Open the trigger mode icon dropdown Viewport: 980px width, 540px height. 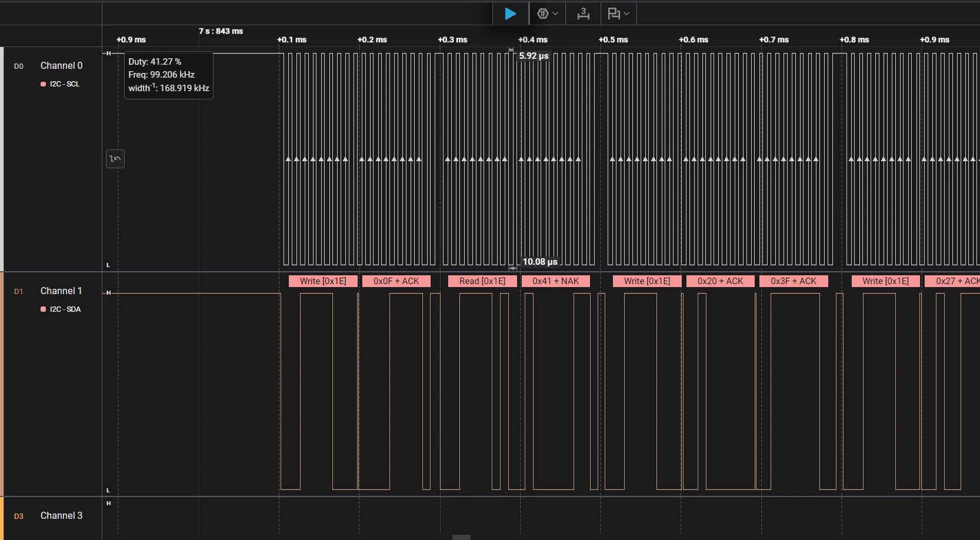(x=548, y=14)
